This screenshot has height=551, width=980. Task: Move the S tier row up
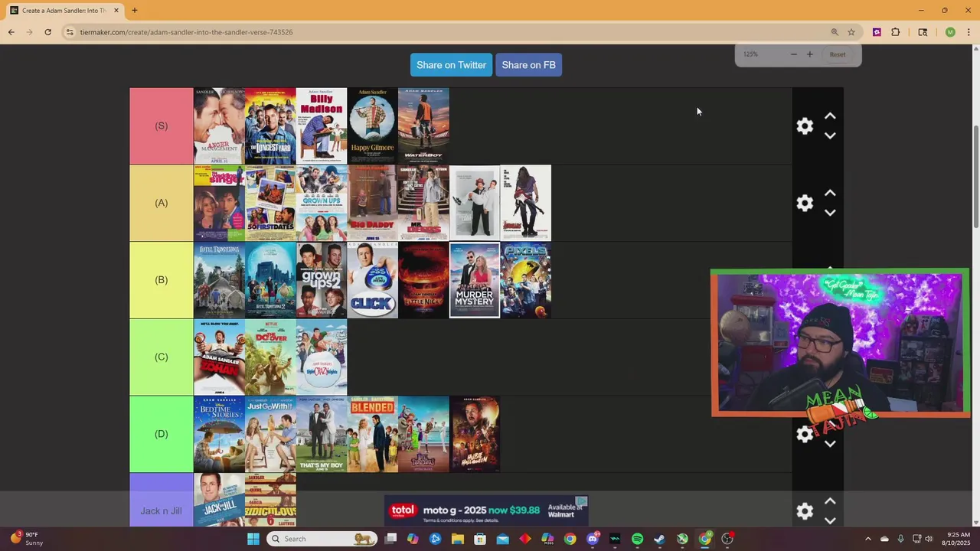click(x=830, y=116)
